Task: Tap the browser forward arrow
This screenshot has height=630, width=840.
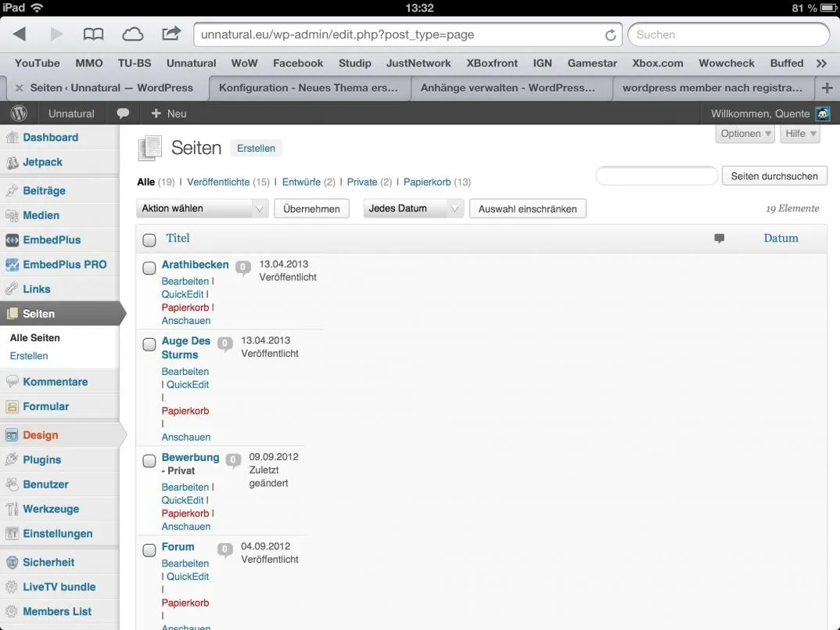Action: 56,34
